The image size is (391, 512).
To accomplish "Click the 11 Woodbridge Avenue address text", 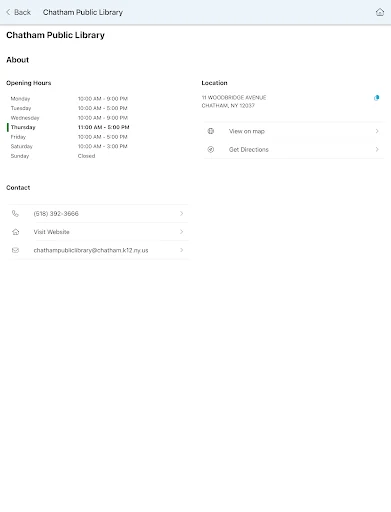I will [x=234, y=98].
